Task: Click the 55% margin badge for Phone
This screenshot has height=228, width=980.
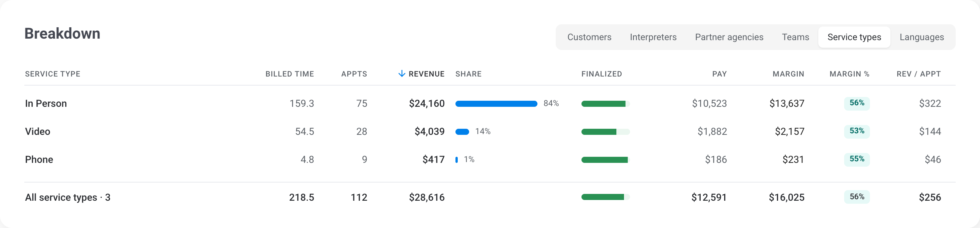Action: pyautogui.click(x=857, y=159)
